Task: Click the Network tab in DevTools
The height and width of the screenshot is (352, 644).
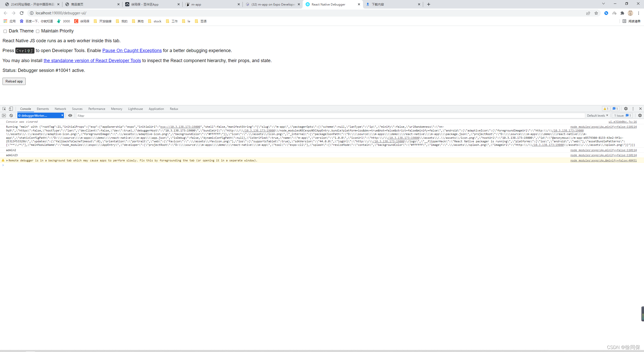Action: (x=60, y=109)
